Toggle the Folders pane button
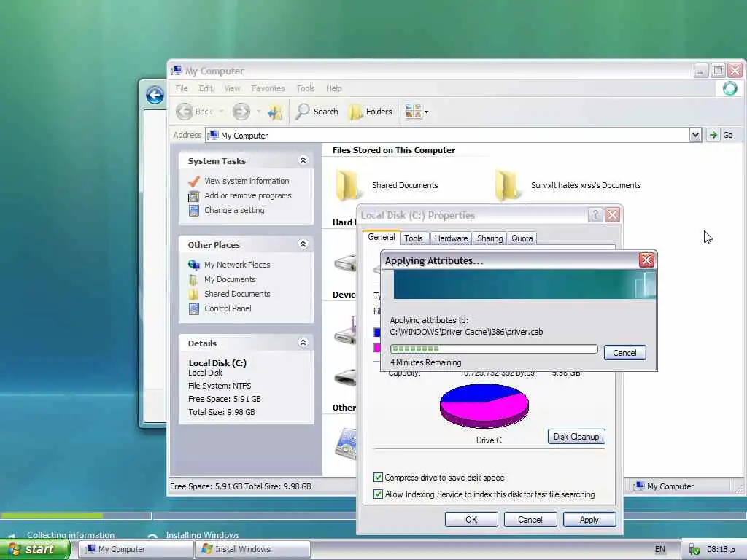Viewport: 747px width, 560px height. [x=371, y=112]
